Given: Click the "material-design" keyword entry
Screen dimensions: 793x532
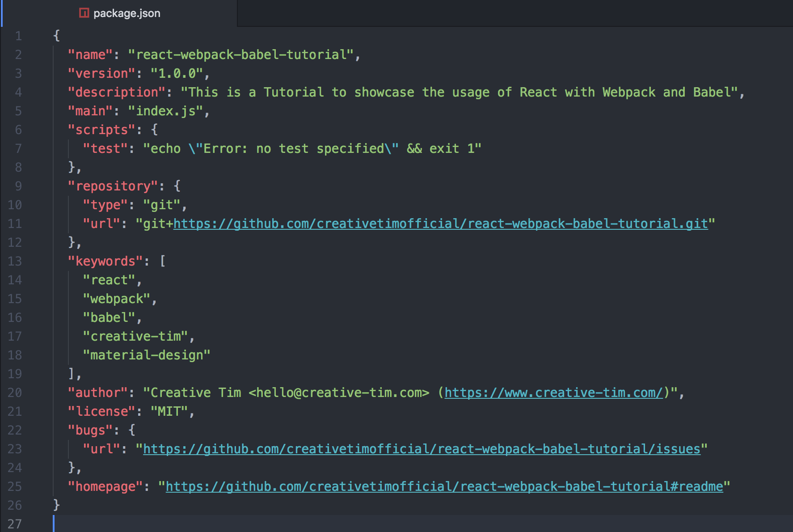Looking at the screenshot, I should point(147,355).
